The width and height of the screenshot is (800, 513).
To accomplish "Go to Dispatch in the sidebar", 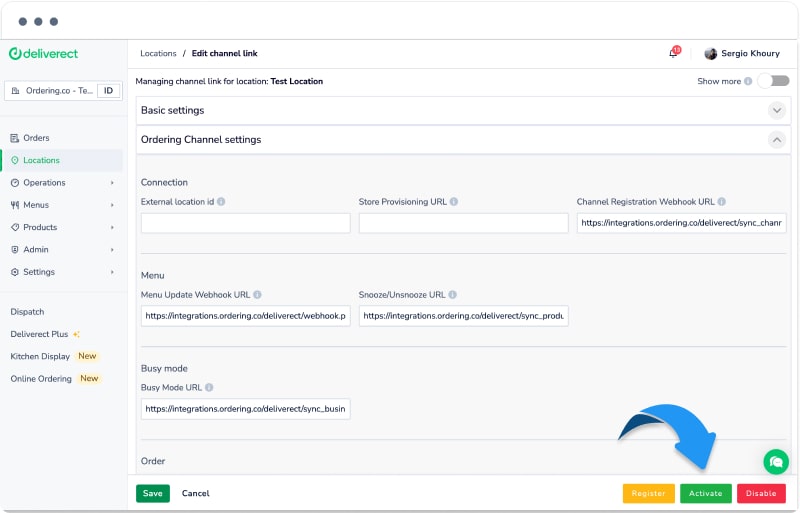I will (28, 312).
